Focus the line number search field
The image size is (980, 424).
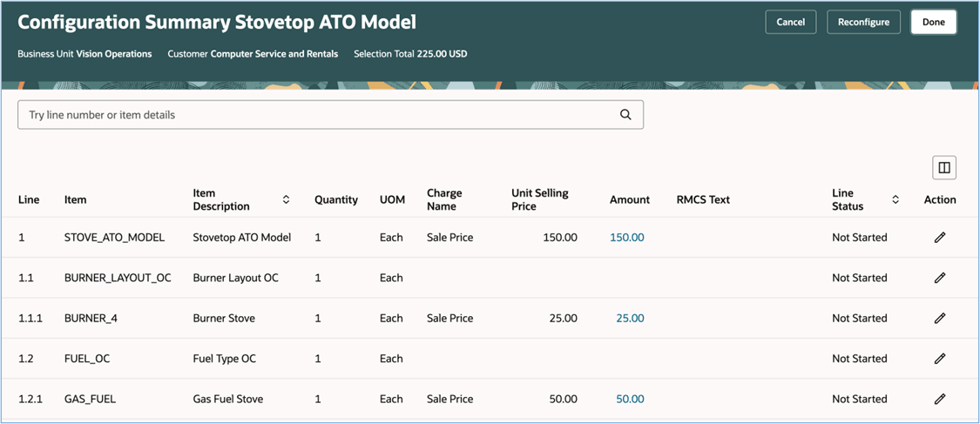318,115
